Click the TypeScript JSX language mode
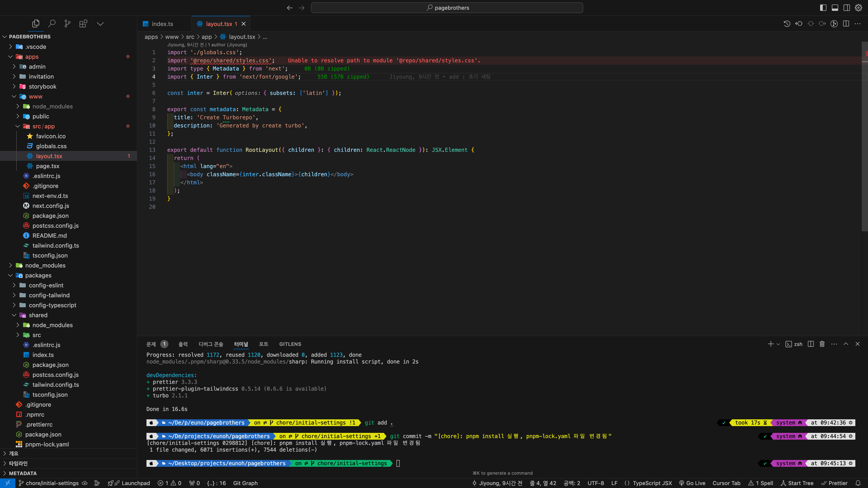The height and width of the screenshot is (488, 868). point(652,483)
